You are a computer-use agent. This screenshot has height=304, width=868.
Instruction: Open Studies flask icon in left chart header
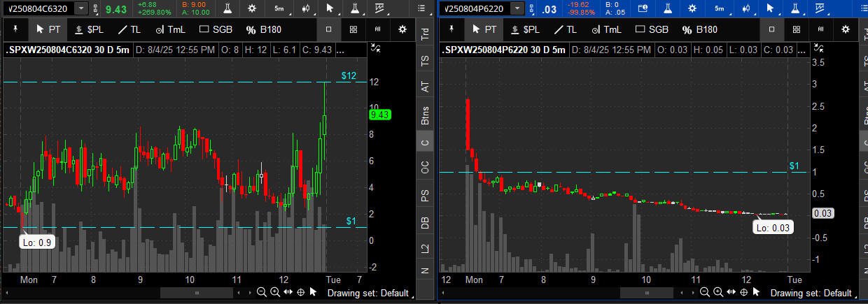pyautogui.click(x=228, y=8)
